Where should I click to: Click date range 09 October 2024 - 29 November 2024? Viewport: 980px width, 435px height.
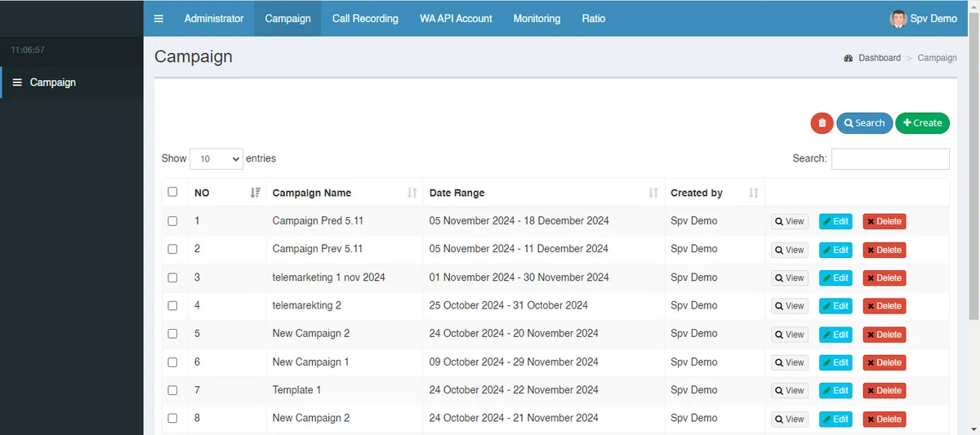point(514,362)
